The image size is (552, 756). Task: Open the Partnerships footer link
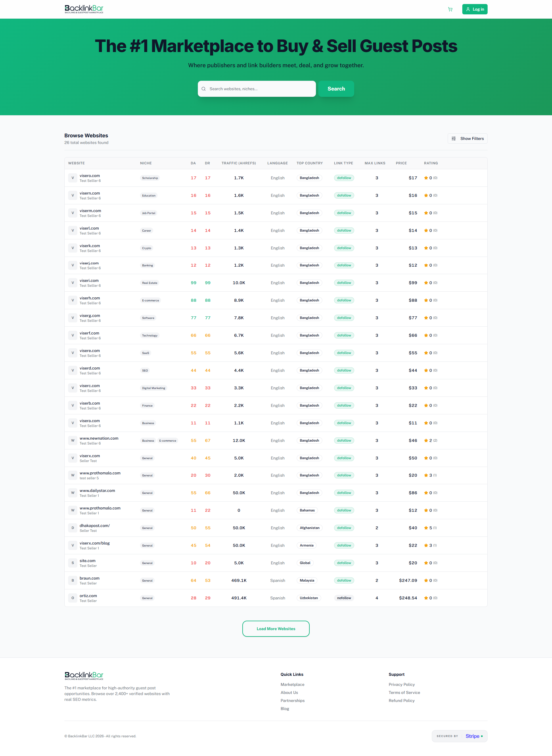pyautogui.click(x=293, y=701)
